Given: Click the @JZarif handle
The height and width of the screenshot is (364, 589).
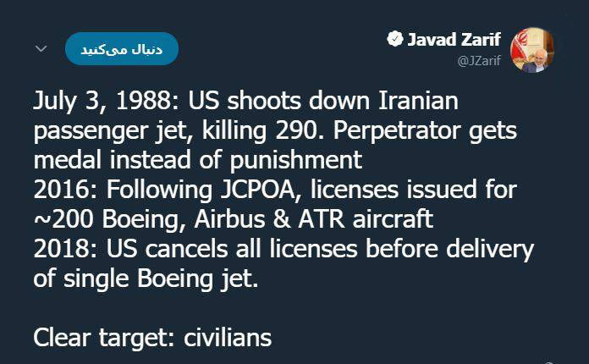Looking at the screenshot, I should pos(479,60).
